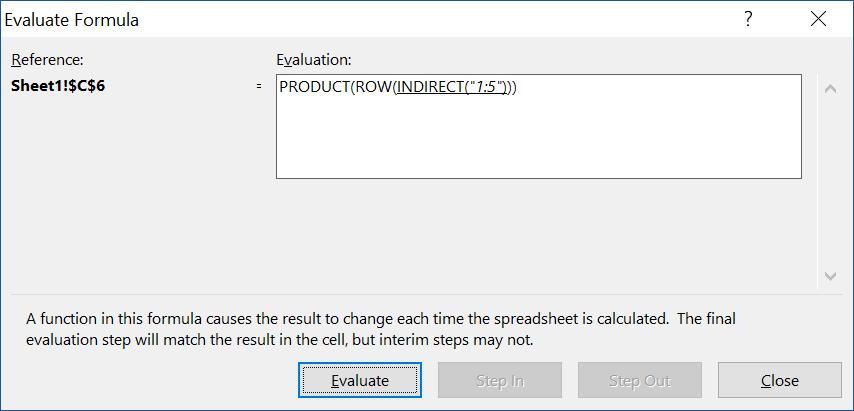This screenshot has height=411, width=854.
Task: Close the dialog with the title bar X
Action: (819, 19)
